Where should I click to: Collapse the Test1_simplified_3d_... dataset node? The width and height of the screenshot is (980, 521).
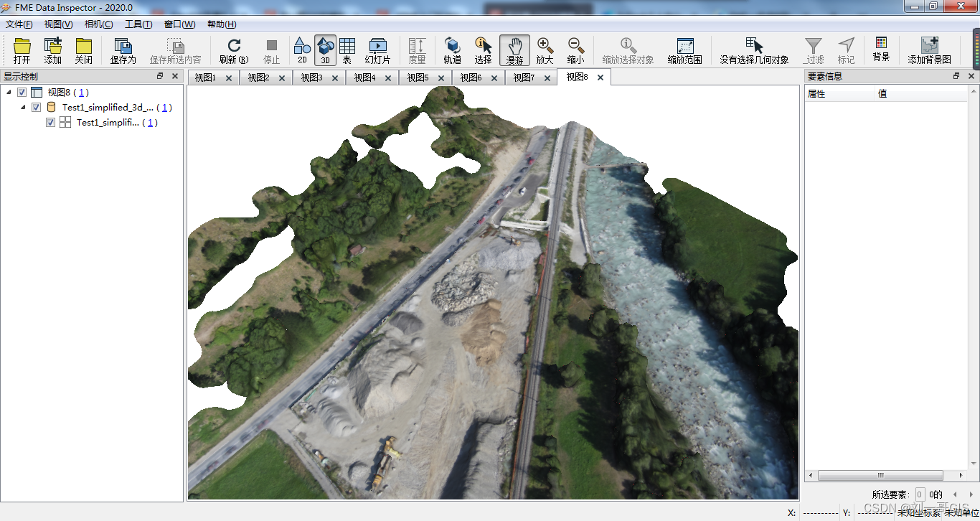pyautogui.click(x=23, y=107)
